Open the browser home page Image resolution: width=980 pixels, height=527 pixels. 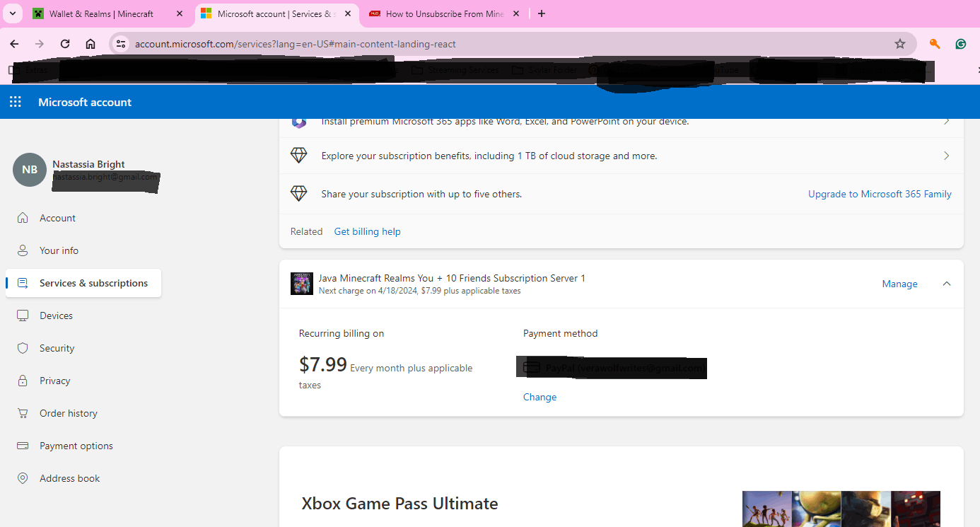tap(91, 44)
